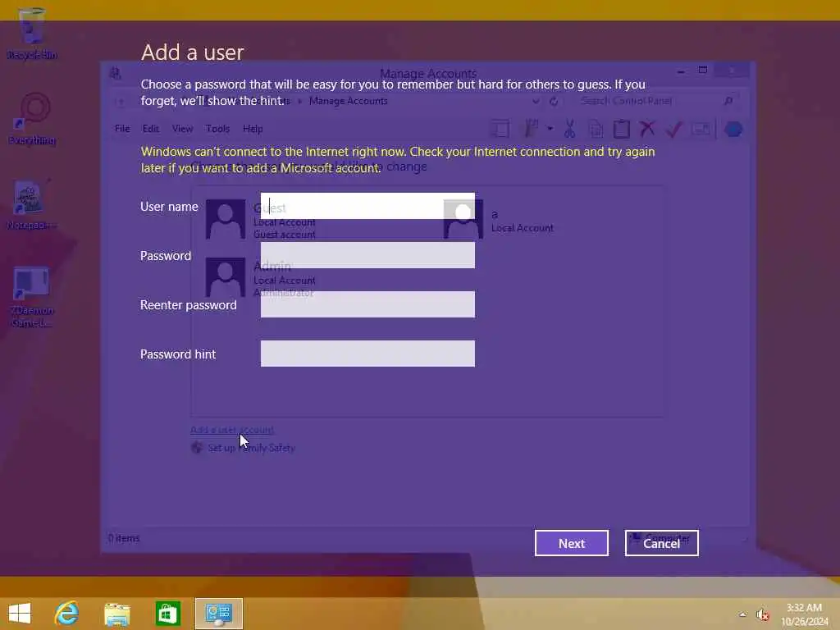Select the Password input box
The image size is (840, 630).
tap(367, 255)
